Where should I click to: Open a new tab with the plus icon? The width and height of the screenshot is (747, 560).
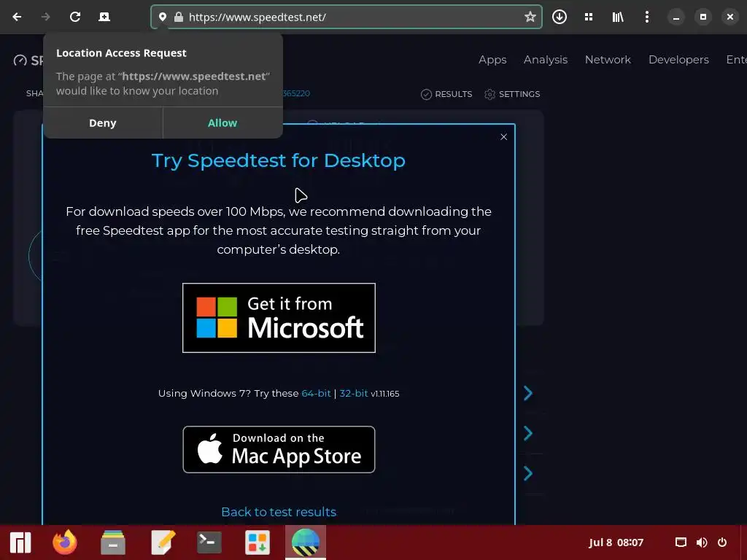pyautogui.click(x=104, y=17)
